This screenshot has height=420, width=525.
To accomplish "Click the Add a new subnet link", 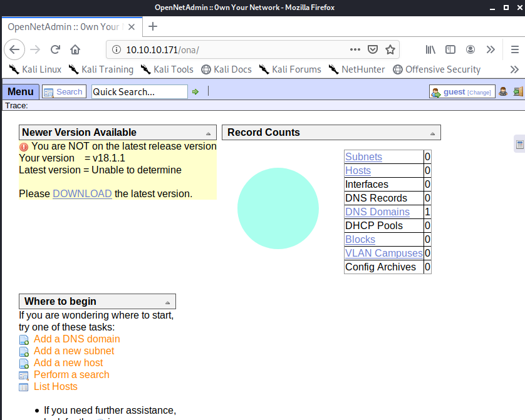I will 74,351.
